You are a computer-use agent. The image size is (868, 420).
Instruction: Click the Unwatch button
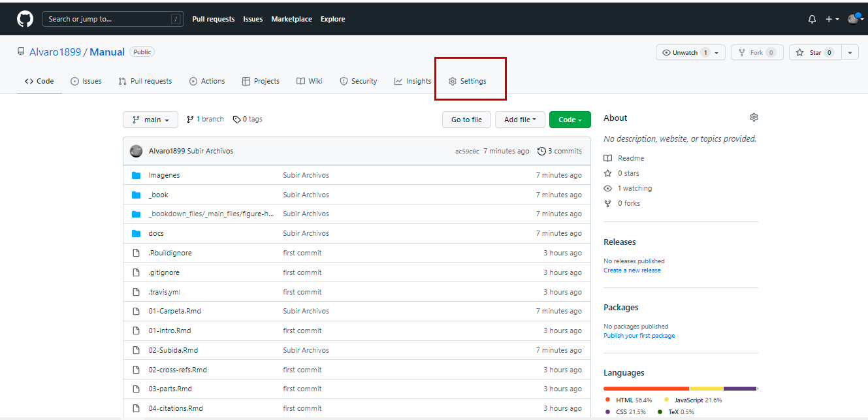coord(684,52)
